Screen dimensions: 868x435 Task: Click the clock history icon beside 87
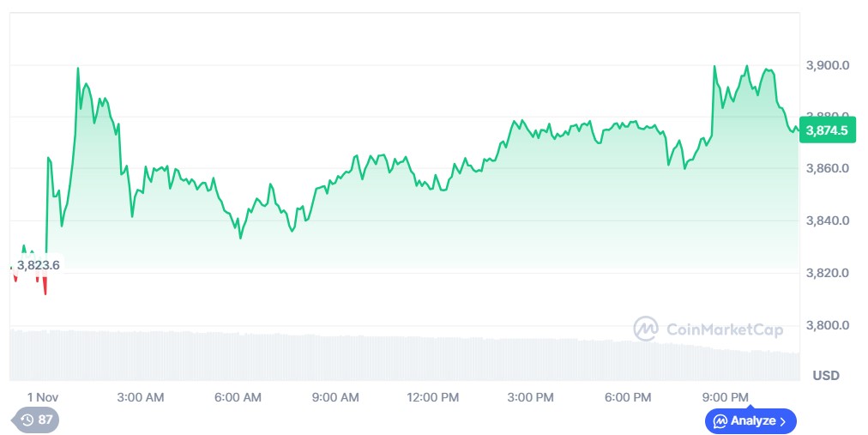point(27,420)
